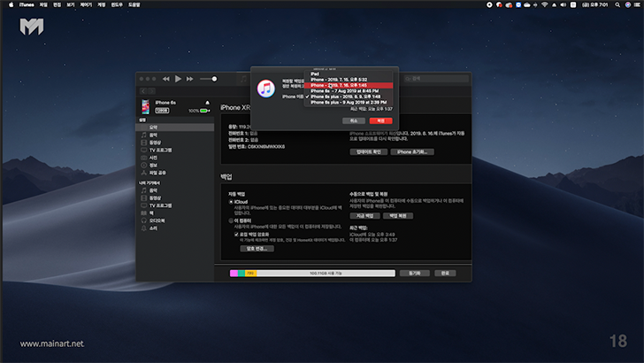
Task: Open the Apple menu
Action: point(11,5)
